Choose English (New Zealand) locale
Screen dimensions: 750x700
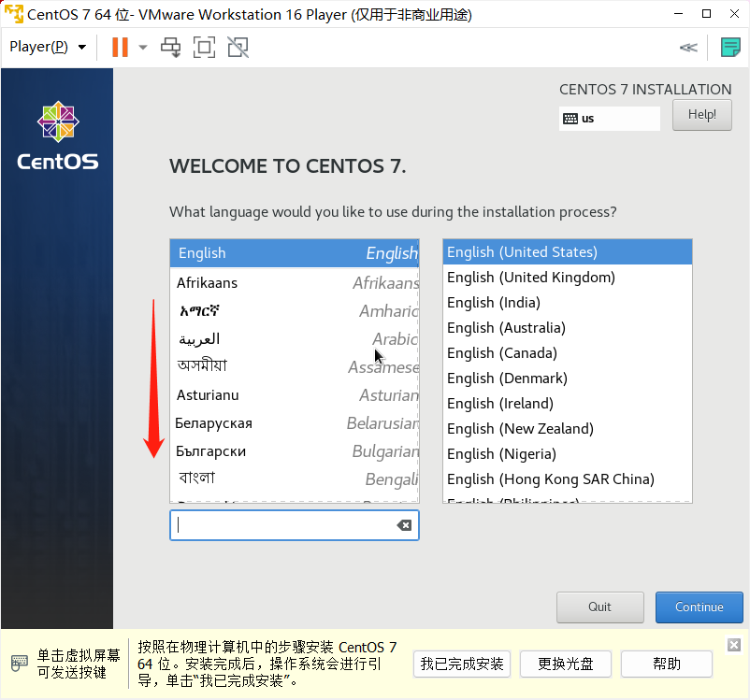click(x=568, y=429)
